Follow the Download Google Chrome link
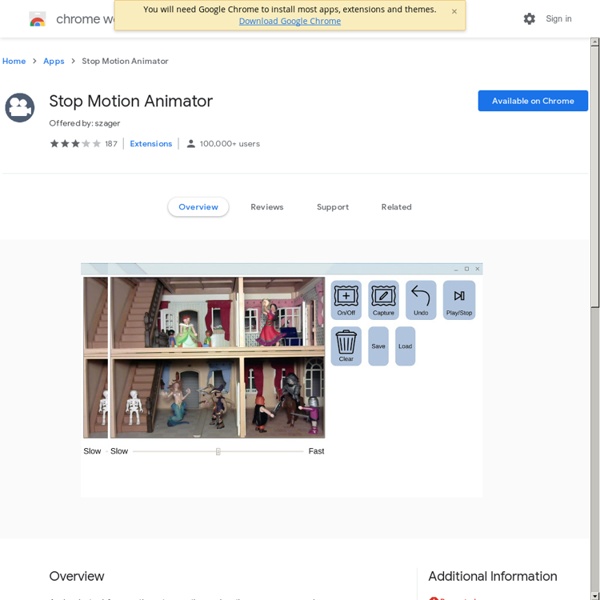 (290, 21)
